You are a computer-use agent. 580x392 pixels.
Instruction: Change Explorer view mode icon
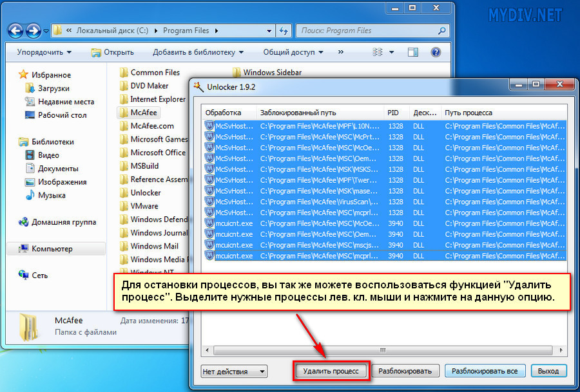377,52
